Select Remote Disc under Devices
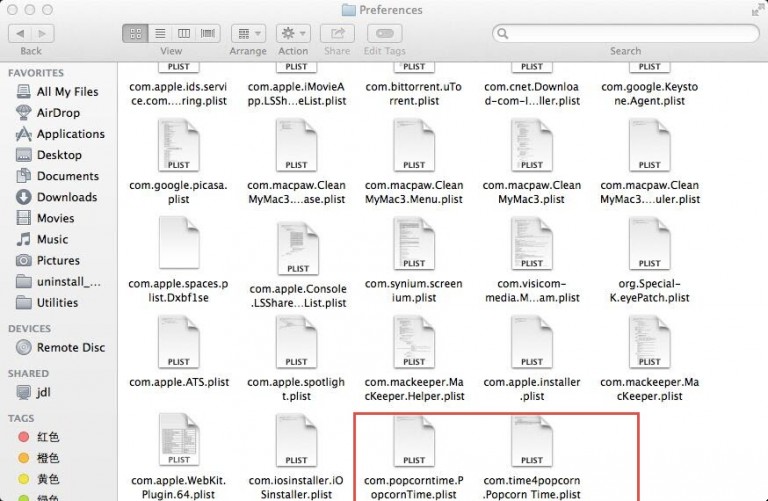Viewport: 768px width, 501px height. (70, 348)
